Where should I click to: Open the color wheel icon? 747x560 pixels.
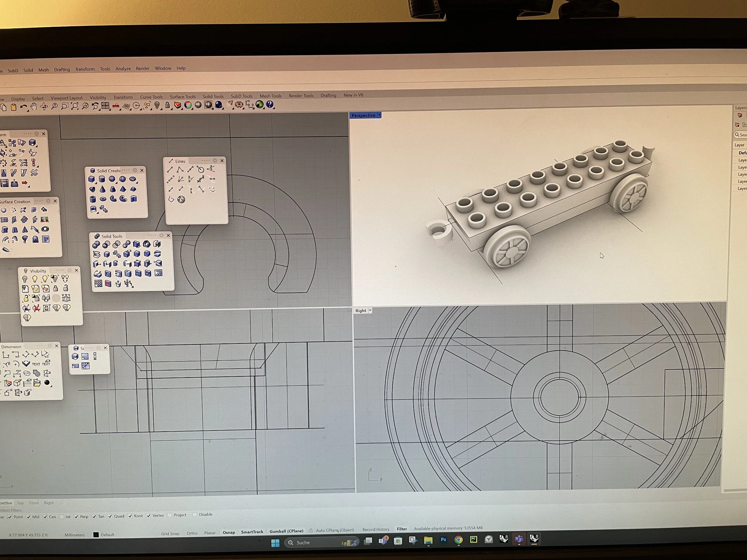pos(188,105)
